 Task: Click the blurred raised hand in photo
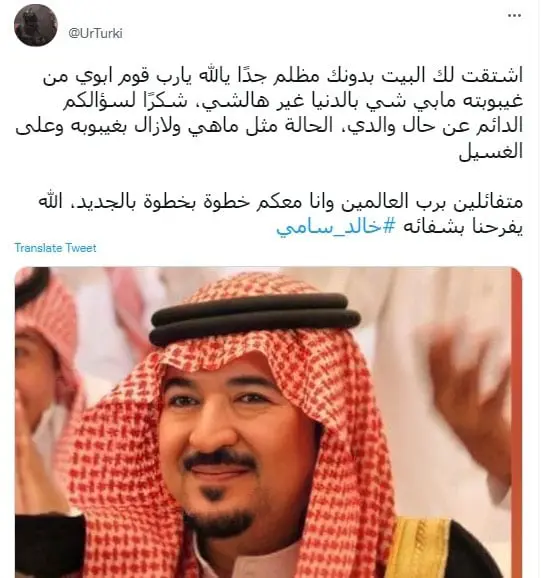click(471, 383)
